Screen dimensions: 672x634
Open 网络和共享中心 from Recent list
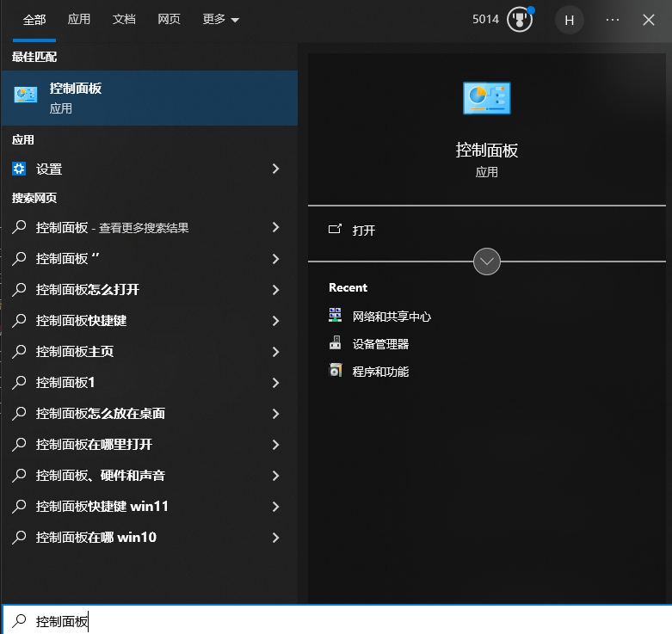391,317
